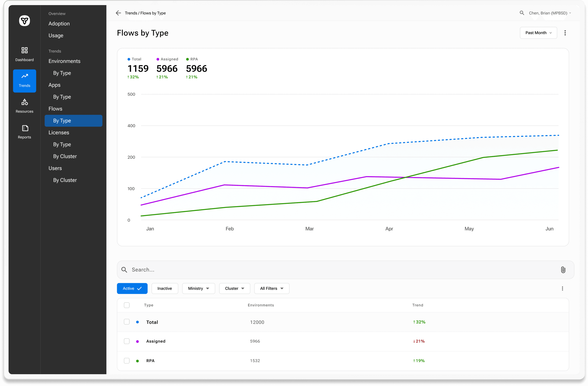This screenshot has width=588, height=386.
Task: Open the three-dot menu next to Past Month
Action: coord(565,33)
